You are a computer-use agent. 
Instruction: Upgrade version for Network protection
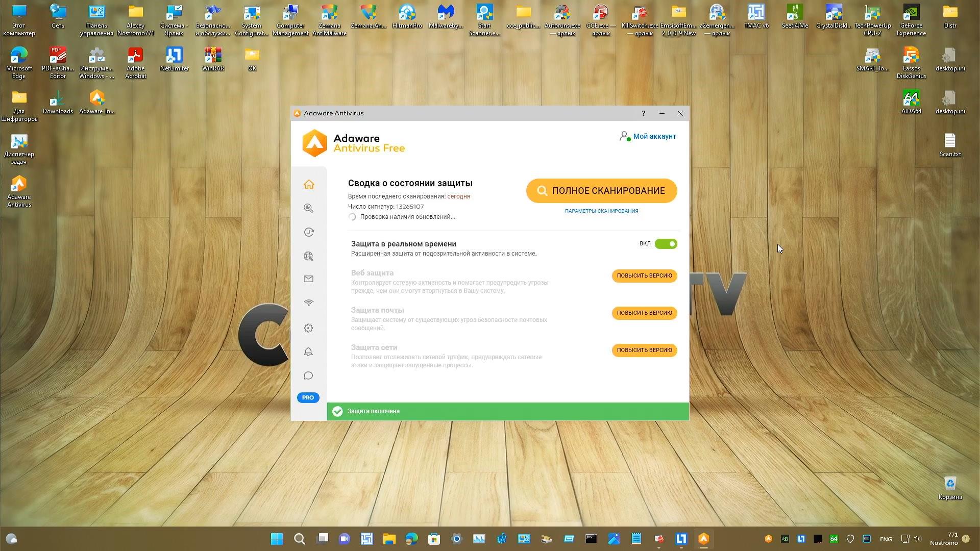pos(644,350)
